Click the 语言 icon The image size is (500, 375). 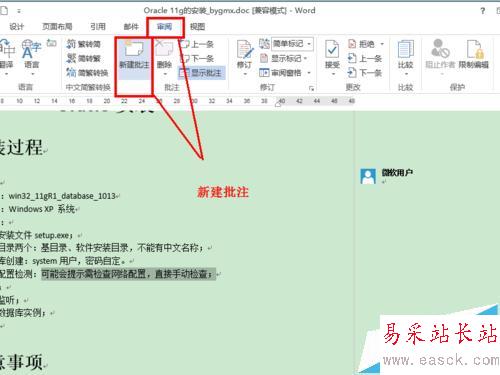31,49
